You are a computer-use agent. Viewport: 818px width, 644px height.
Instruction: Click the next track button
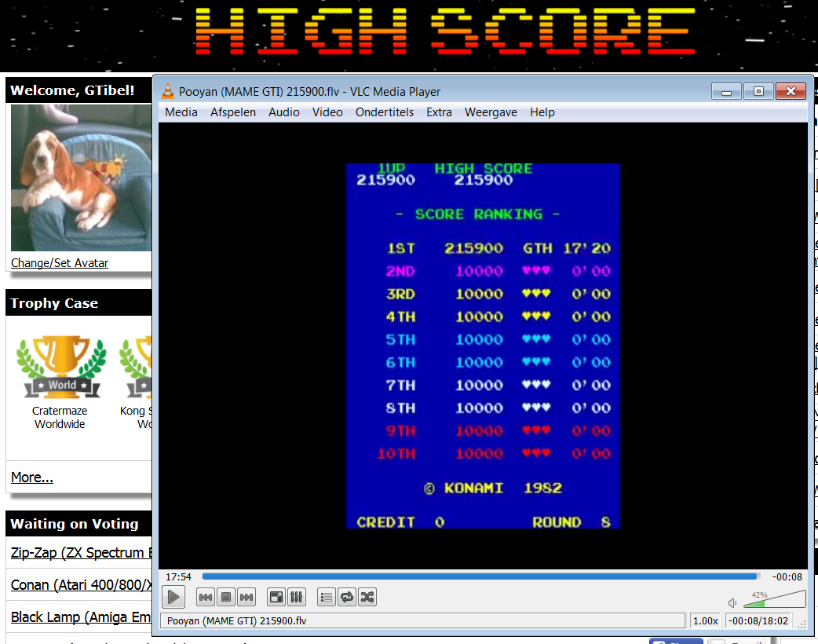click(x=246, y=597)
